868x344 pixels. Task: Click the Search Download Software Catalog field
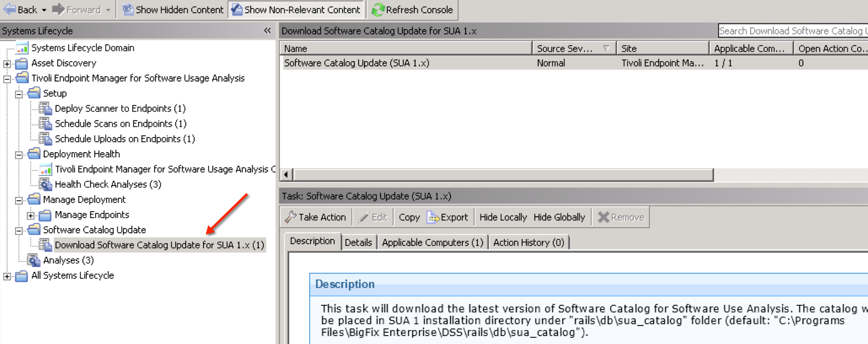pos(793,31)
